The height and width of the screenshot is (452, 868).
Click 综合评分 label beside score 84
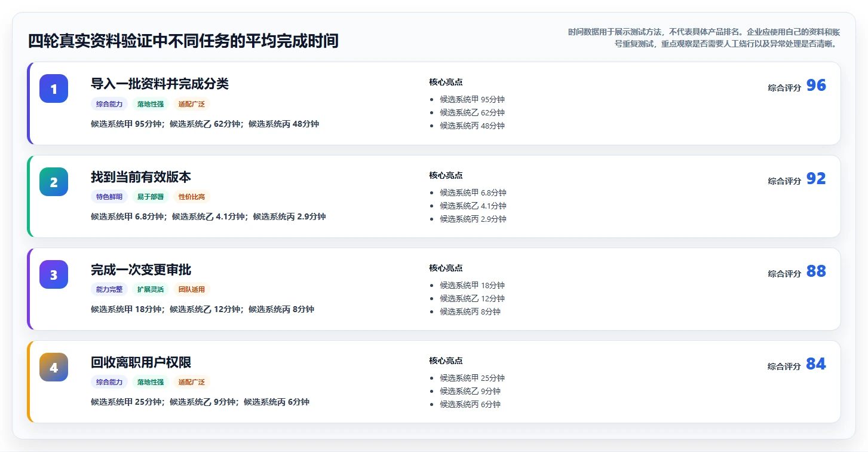click(x=784, y=367)
